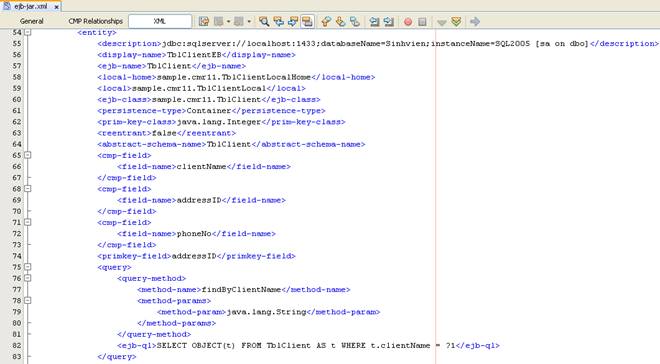Screen dimensions: 660x364
Task: Open the Forward history dropdown arrow
Action: pyautogui.click(x=249, y=21)
